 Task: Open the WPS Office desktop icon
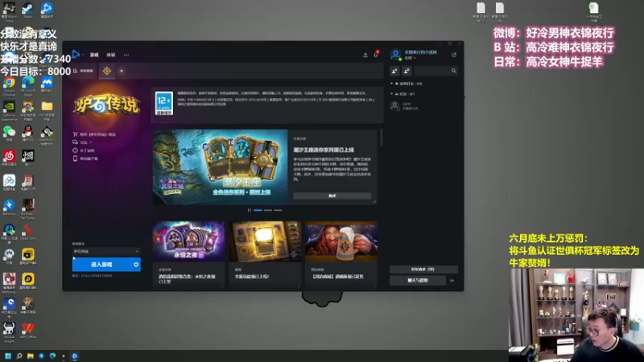[x=28, y=331]
